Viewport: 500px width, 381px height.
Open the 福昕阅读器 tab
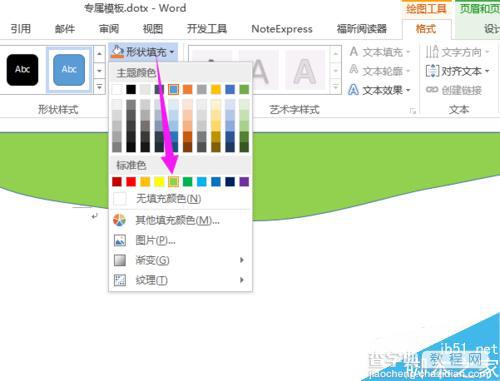tap(362, 29)
